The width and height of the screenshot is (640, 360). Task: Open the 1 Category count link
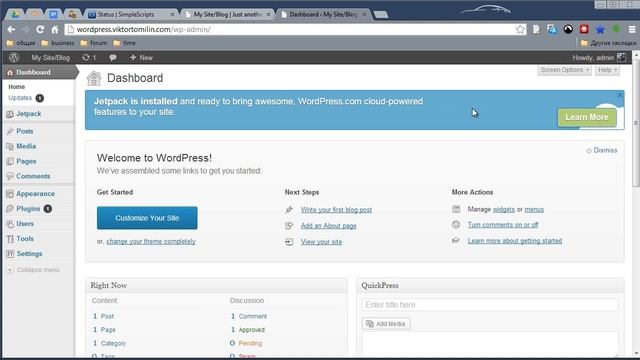click(109, 343)
